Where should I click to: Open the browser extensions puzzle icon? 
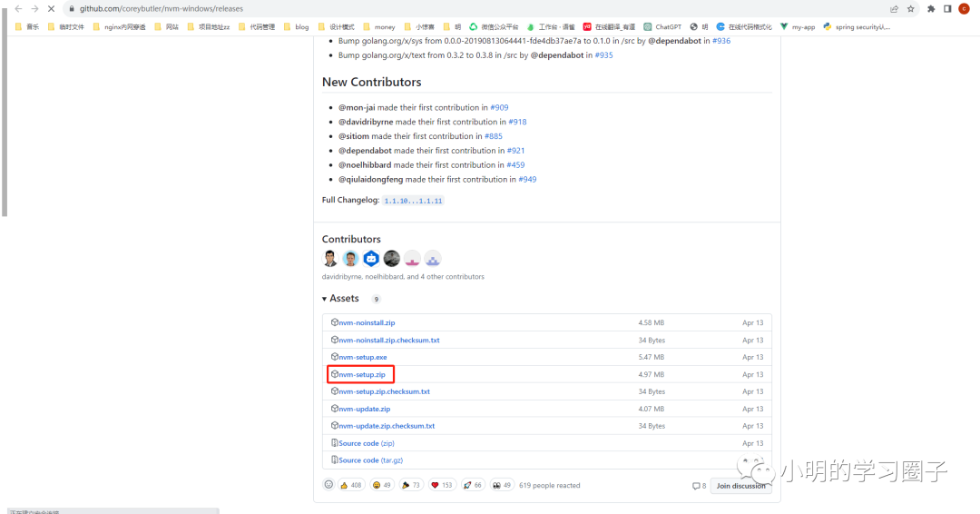(931, 9)
